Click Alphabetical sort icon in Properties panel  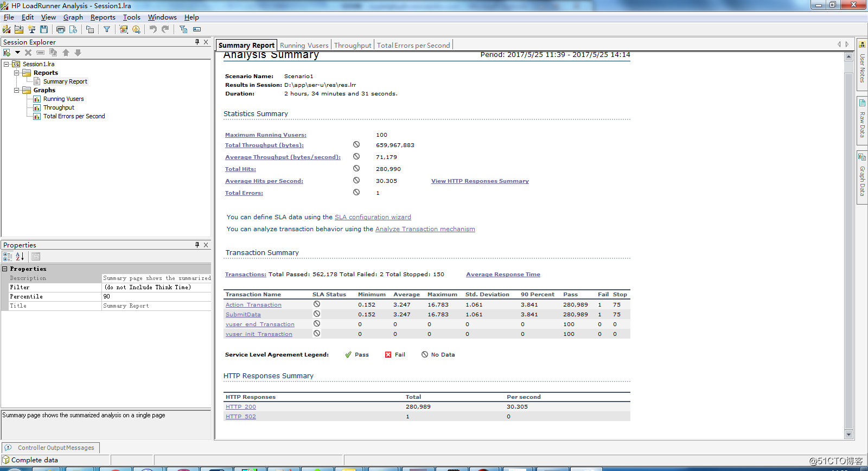[x=20, y=257]
